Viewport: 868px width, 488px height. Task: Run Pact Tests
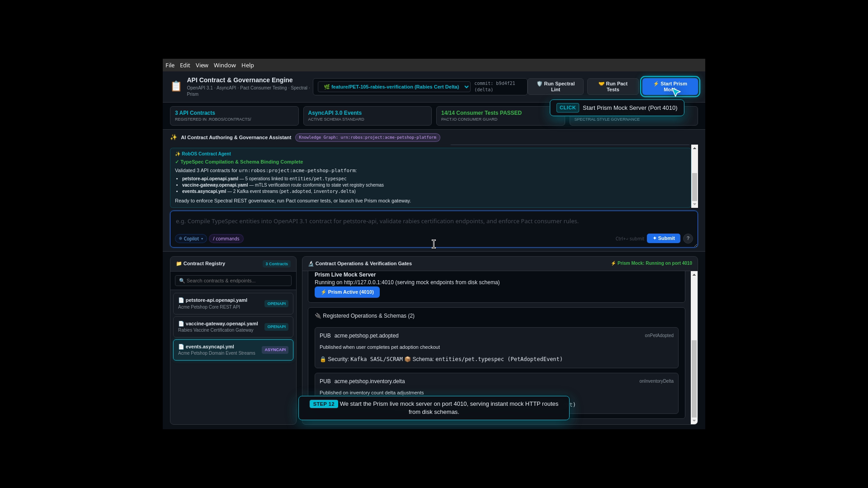coord(613,87)
